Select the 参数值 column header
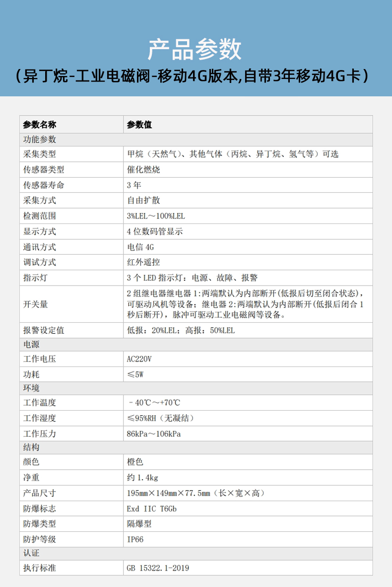Image resolution: width=392 pixels, height=587 pixels. tap(139, 125)
